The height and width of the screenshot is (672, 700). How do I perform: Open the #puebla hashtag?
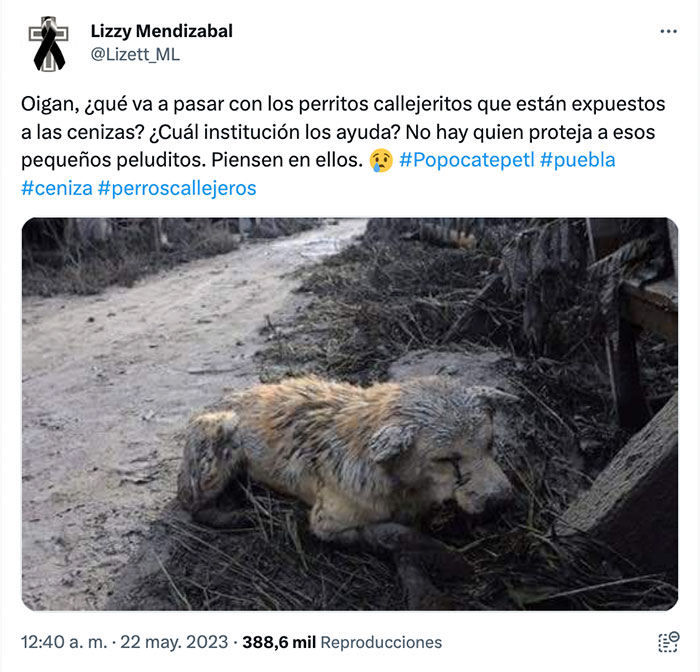[x=577, y=160]
